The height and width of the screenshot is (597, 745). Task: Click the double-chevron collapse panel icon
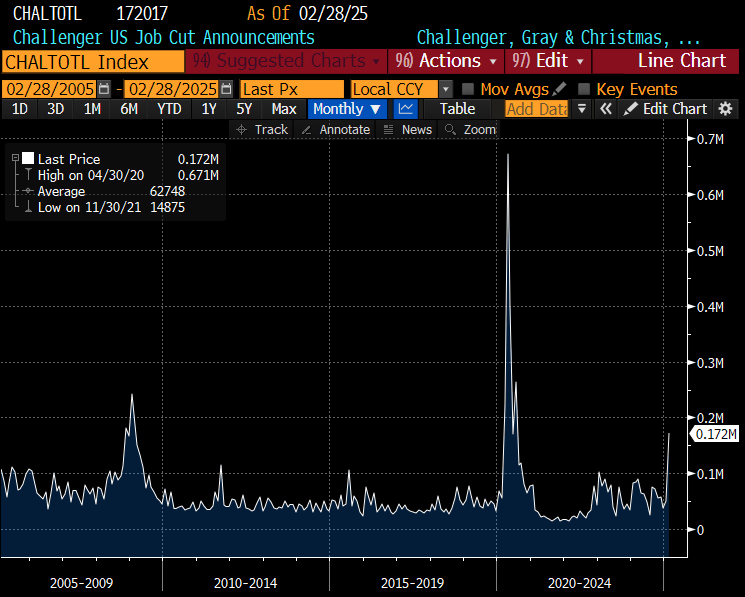(604, 109)
